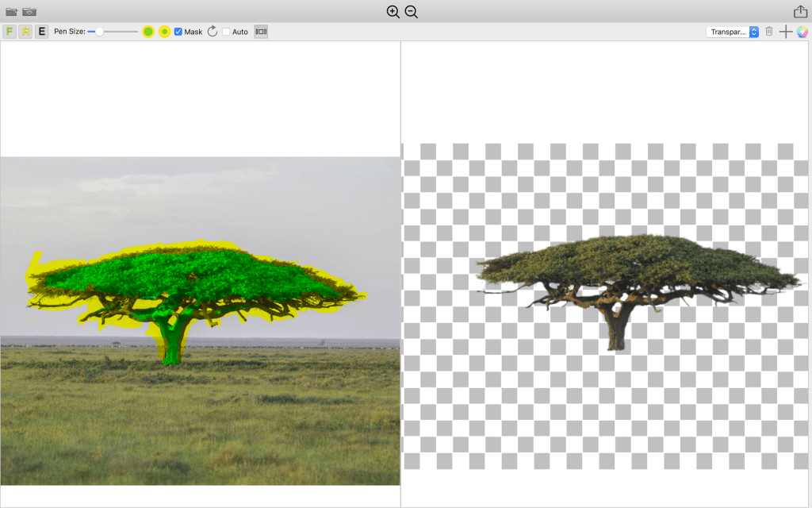Toggle the split view layout button
The height and width of the screenshot is (508, 812).
(x=261, y=32)
